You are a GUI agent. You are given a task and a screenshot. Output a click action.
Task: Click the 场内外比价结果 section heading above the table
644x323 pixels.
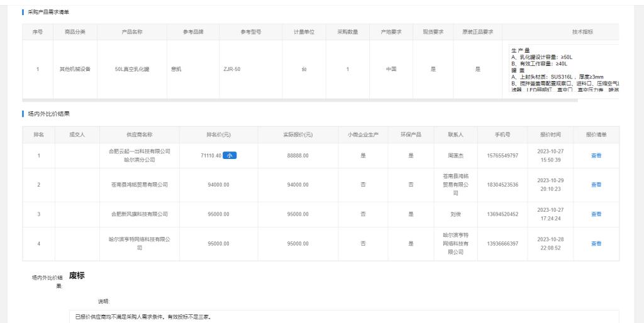[49, 114]
